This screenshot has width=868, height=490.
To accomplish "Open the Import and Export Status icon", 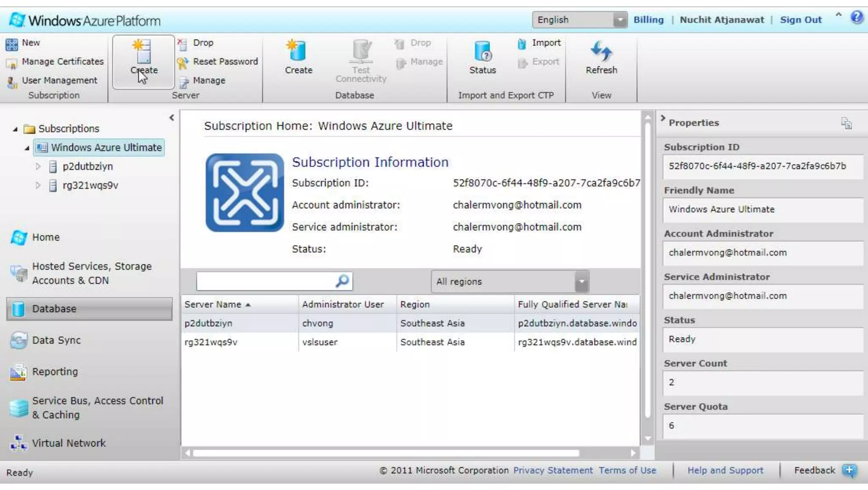I will click(482, 52).
